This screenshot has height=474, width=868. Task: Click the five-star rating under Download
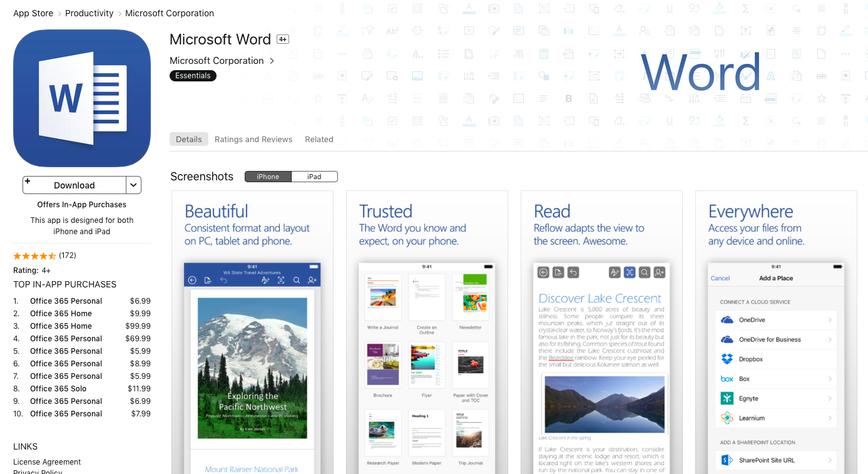click(34, 255)
